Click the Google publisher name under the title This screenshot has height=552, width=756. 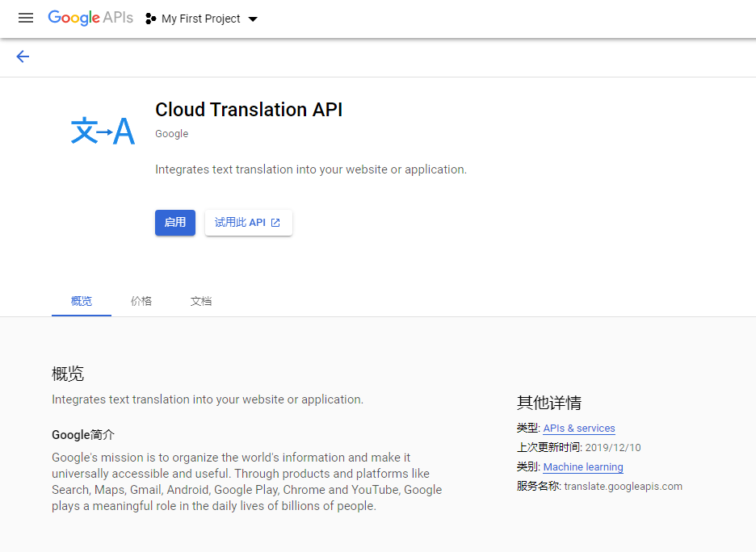coord(172,134)
